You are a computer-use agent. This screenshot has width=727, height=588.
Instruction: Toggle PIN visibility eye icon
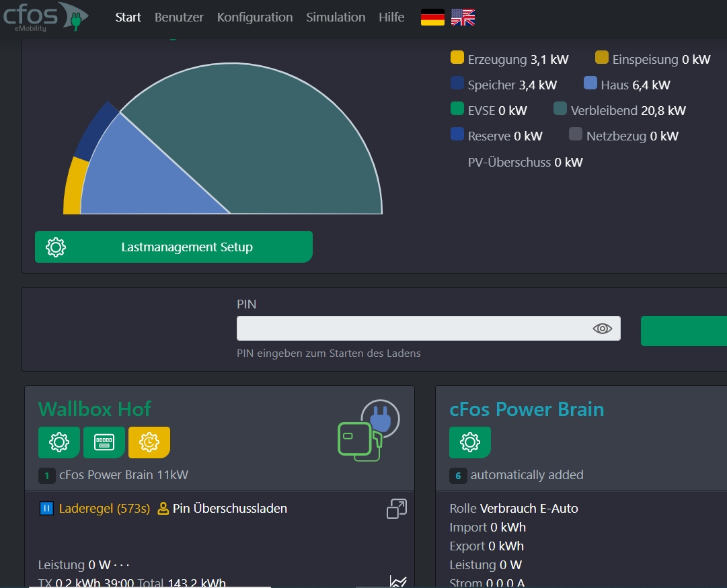[x=603, y=329]
